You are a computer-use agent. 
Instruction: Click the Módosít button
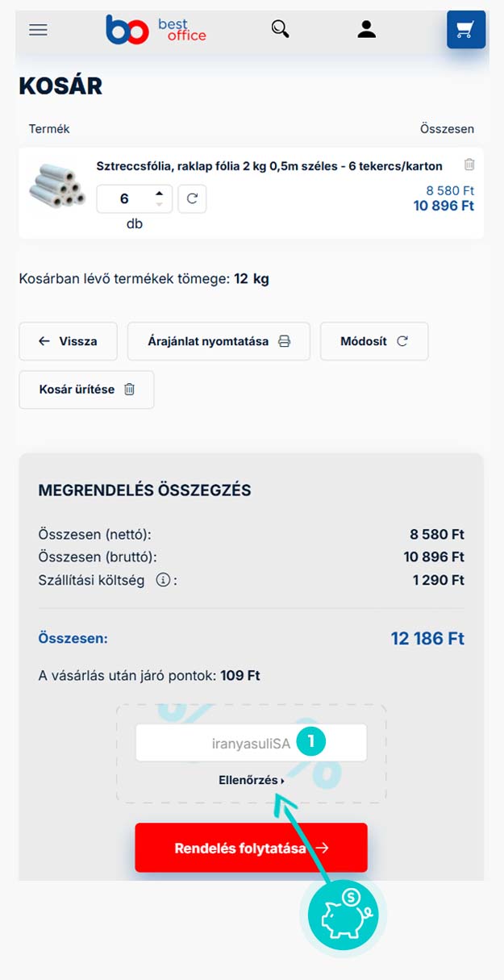click(374, 341)
